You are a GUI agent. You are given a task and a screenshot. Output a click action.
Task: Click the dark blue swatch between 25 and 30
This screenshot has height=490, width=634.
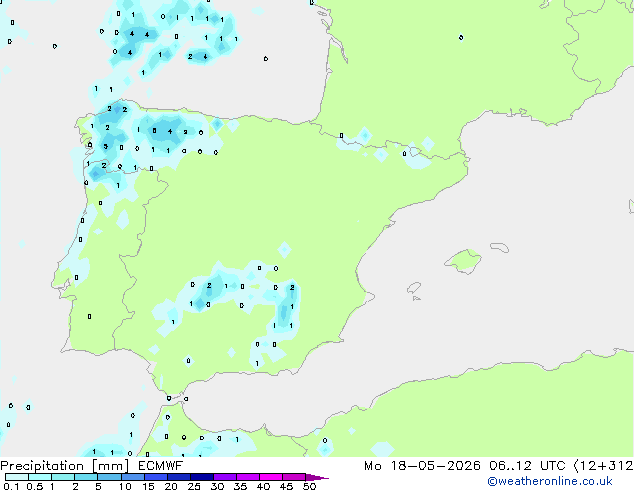coord(201,477)
